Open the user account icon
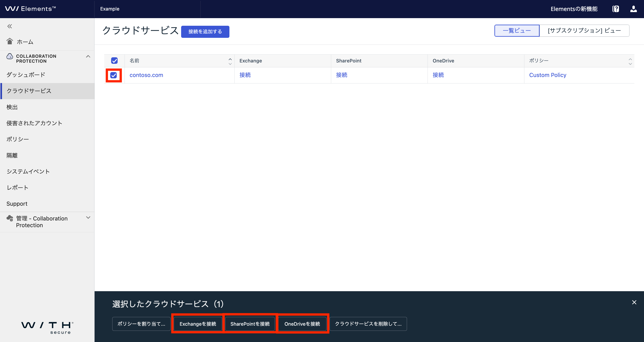 633,9
